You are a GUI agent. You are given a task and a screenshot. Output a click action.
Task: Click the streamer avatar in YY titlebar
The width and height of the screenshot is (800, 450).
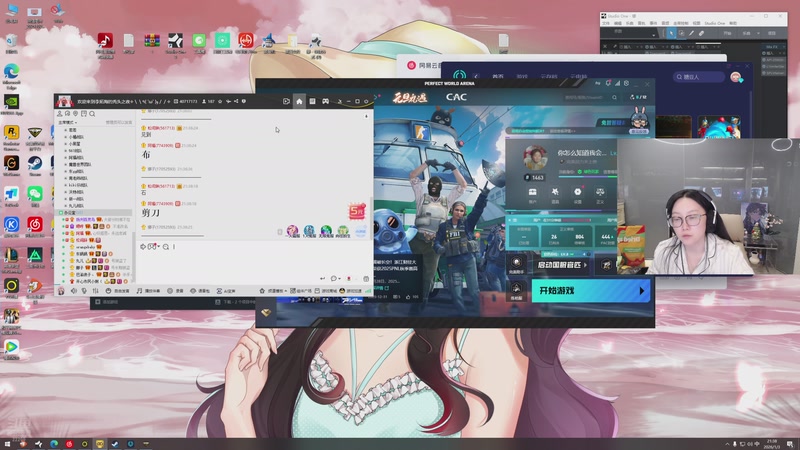click(x=64, y=101)
